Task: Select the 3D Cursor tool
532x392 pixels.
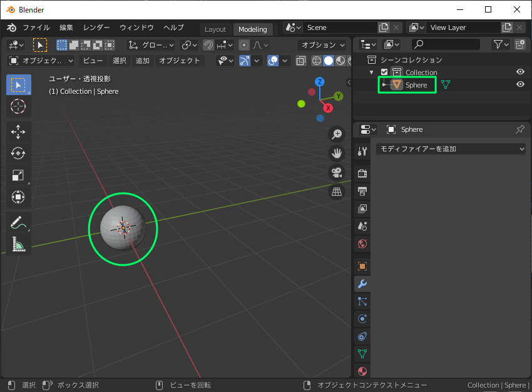Action: tap(18, 106)
